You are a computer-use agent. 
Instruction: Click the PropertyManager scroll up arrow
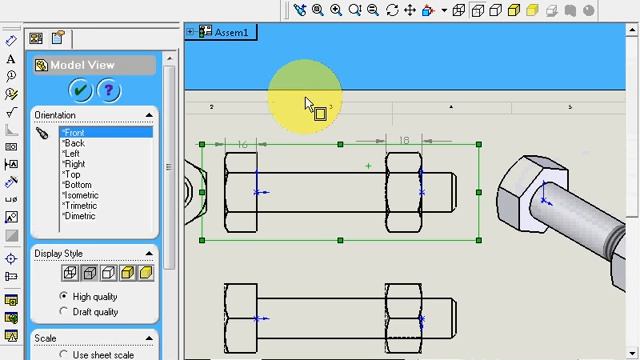point(169,58)
